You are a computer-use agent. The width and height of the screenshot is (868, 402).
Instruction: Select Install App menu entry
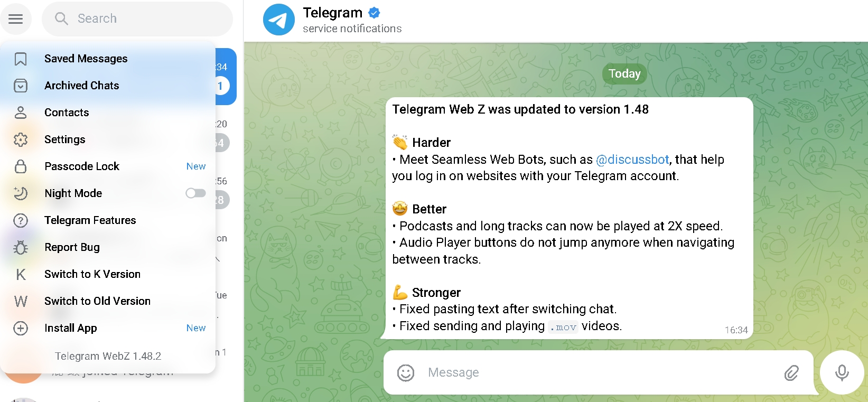[x=108, y=328]
